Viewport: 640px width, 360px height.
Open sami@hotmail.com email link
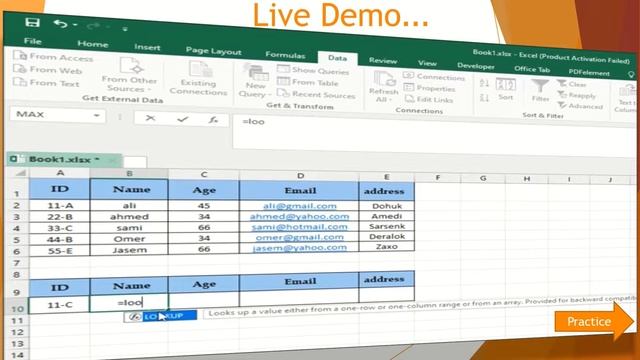(x=299, y=227)
